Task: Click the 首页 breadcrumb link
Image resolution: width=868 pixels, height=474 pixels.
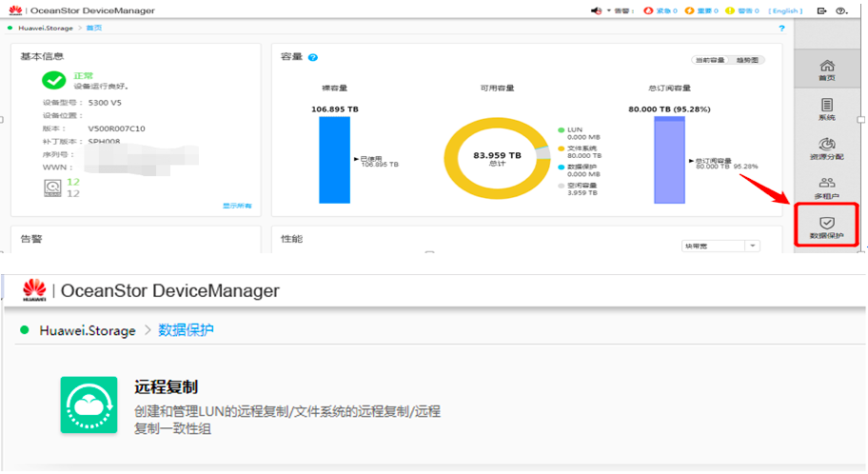Action: coord(94,28)
